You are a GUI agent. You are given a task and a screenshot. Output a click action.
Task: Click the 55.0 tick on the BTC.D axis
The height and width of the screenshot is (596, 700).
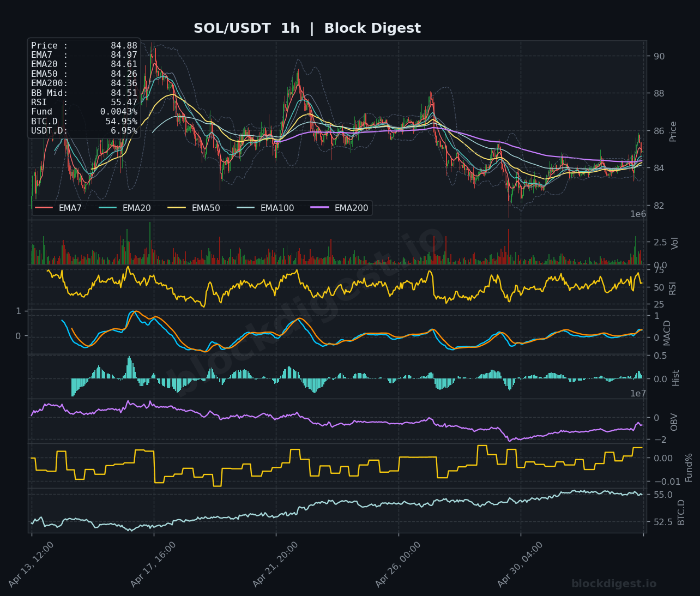[x=663, y=495]
